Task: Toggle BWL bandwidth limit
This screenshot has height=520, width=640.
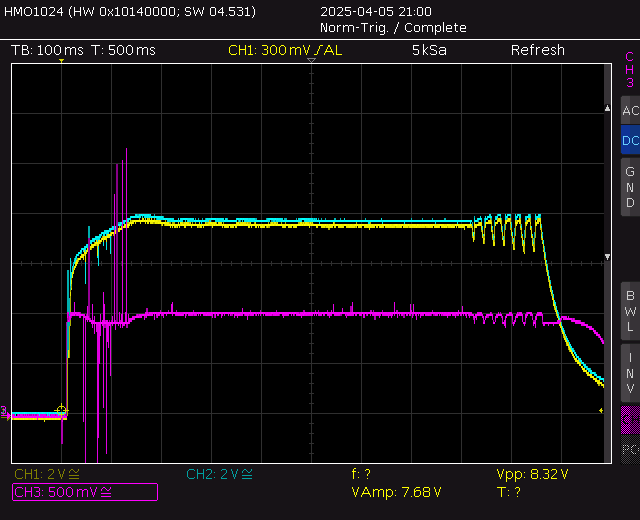Action: (x=629, y=311)
